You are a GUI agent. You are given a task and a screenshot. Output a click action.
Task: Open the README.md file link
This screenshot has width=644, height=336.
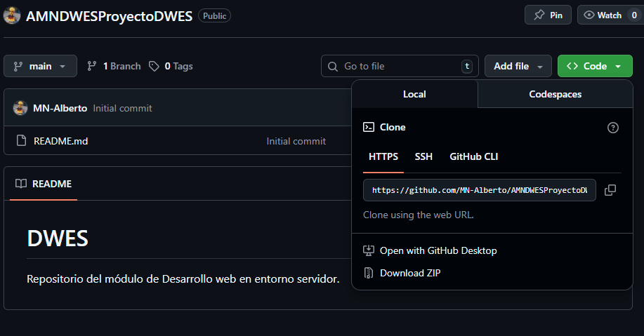pos(60,141)
